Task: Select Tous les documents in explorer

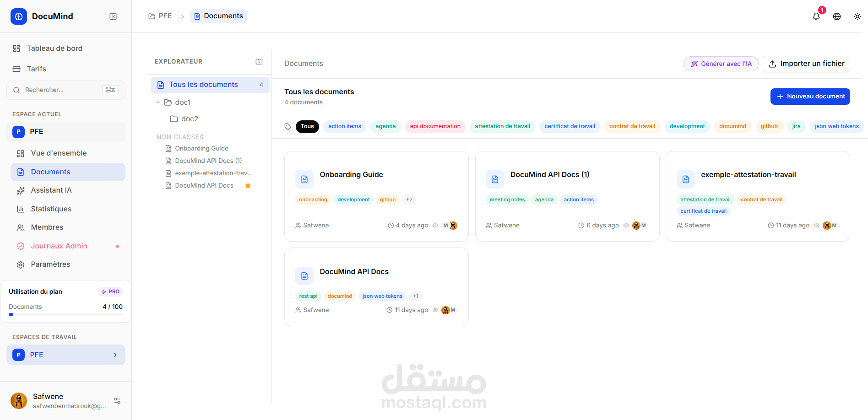Action: click(210, 85)
